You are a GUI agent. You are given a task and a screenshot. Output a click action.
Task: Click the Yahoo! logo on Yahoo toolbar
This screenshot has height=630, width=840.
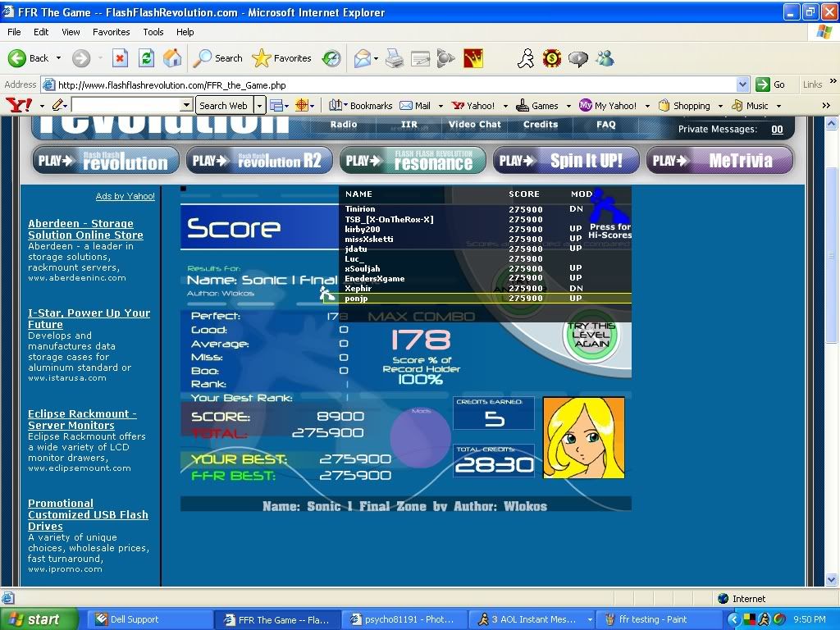[18, 105]
